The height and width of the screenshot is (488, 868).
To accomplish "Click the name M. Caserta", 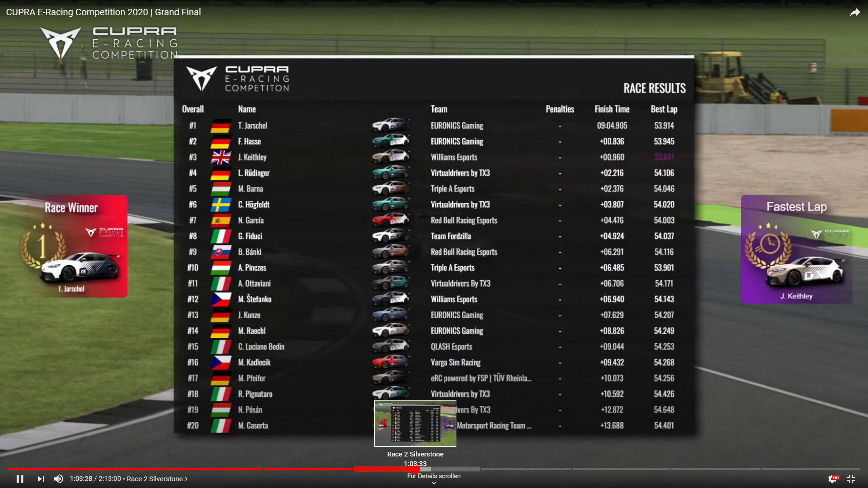I will (253, 426).
